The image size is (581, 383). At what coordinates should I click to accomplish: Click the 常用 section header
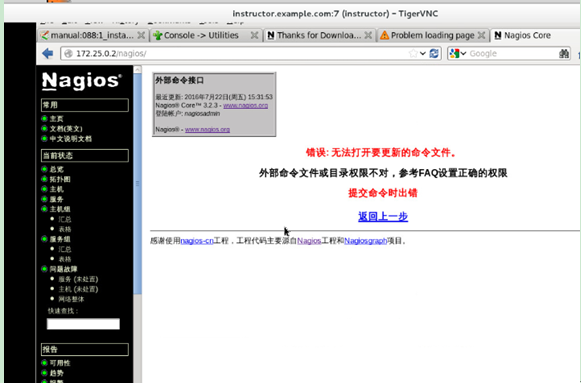click(85, 105)
